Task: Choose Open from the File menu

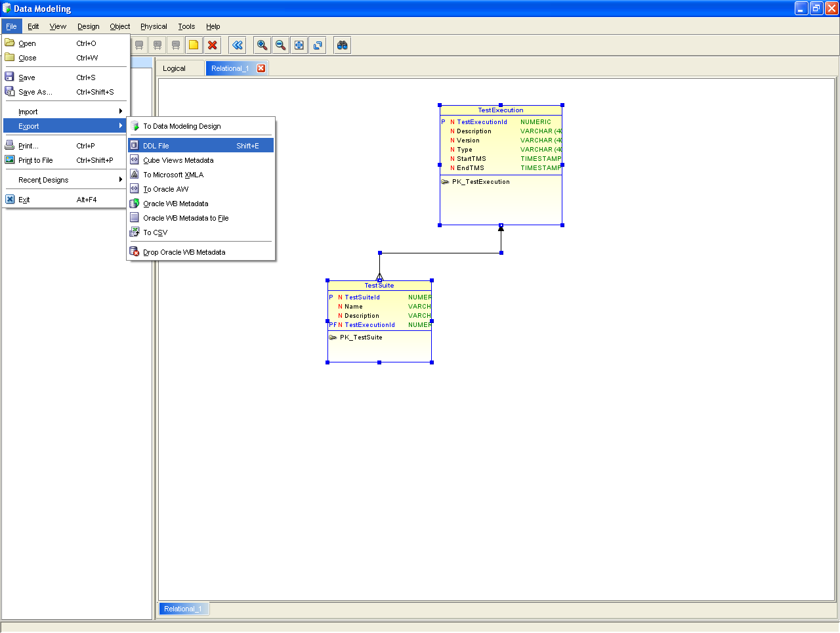Action: 66,43
